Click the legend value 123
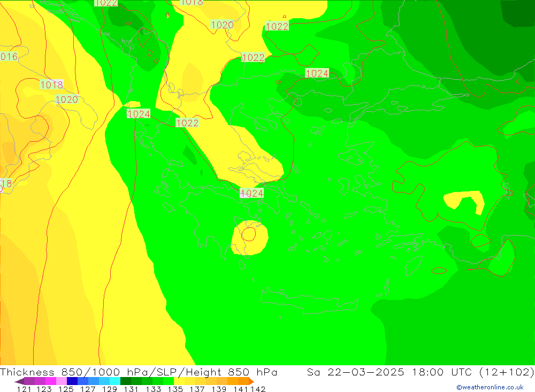Viewport: 535px width, 392px height. pyautogui.click(x=44, y=389)
